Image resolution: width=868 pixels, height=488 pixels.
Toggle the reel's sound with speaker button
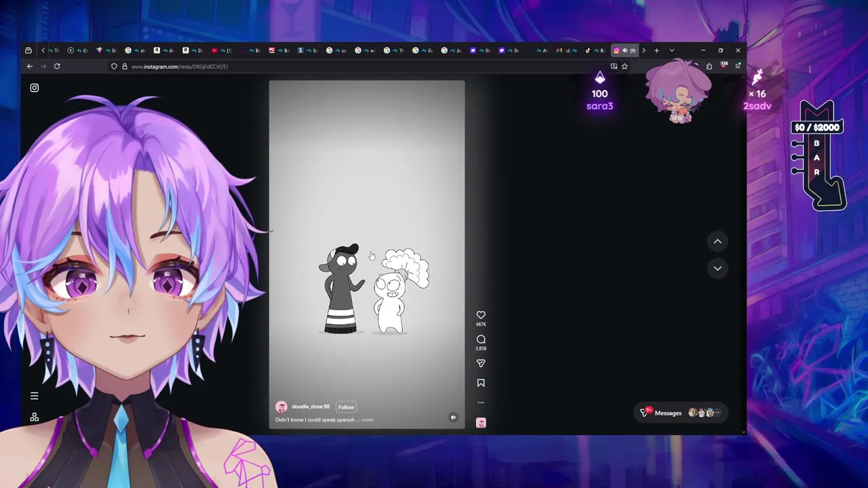pos(453,418)
